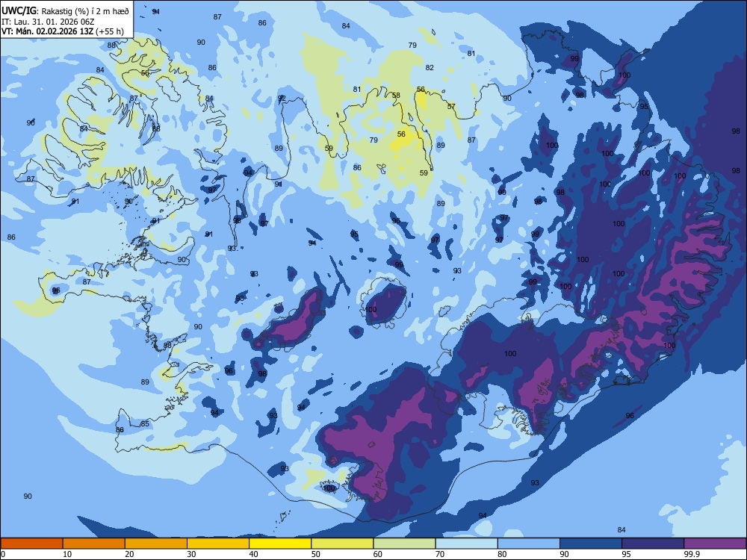The width and height of the screenshot is (747, 560).
Task: Click the legend scale label '99.9'
Action: [x=692, y=554]
